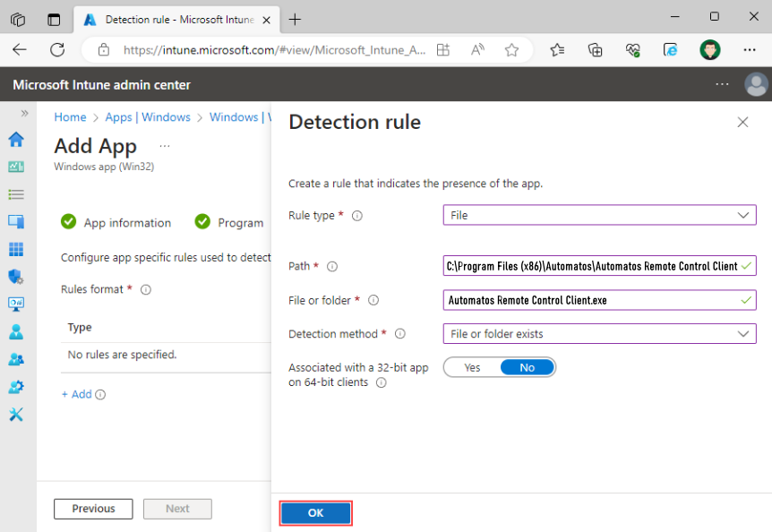772x532 pixels.
Task: Click the split screen icon in address bar
Action: click(x=443, y=49)
